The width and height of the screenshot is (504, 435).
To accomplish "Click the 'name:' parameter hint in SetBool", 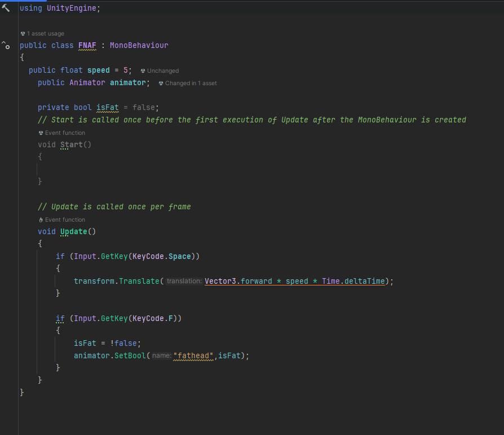I will pyautogui.click(x=162, y=355).
